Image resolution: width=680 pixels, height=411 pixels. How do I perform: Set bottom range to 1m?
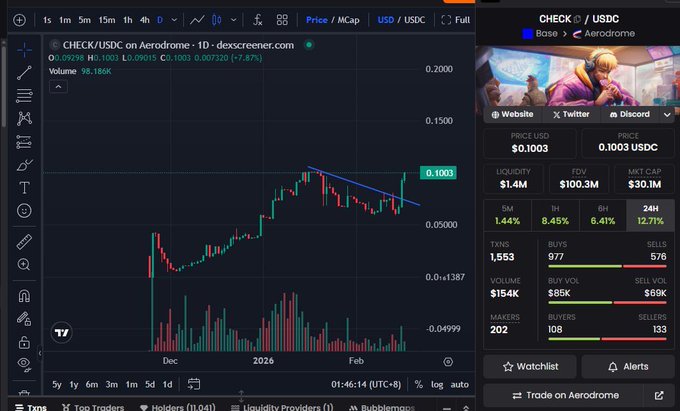(x=131, y=385)
